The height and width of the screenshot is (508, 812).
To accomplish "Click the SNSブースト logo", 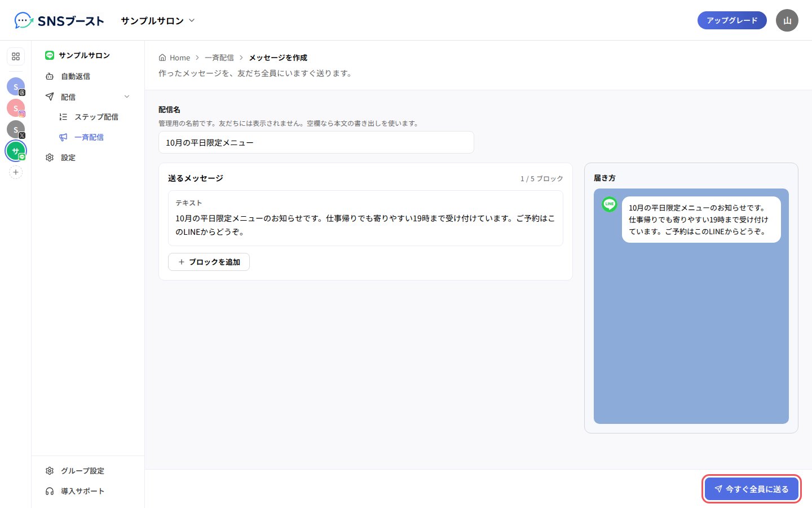I will [59, 21].
